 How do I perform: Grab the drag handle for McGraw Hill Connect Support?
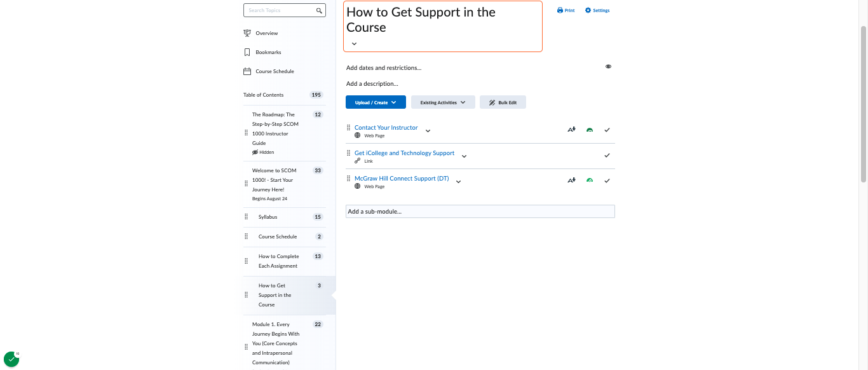[348, 179]
